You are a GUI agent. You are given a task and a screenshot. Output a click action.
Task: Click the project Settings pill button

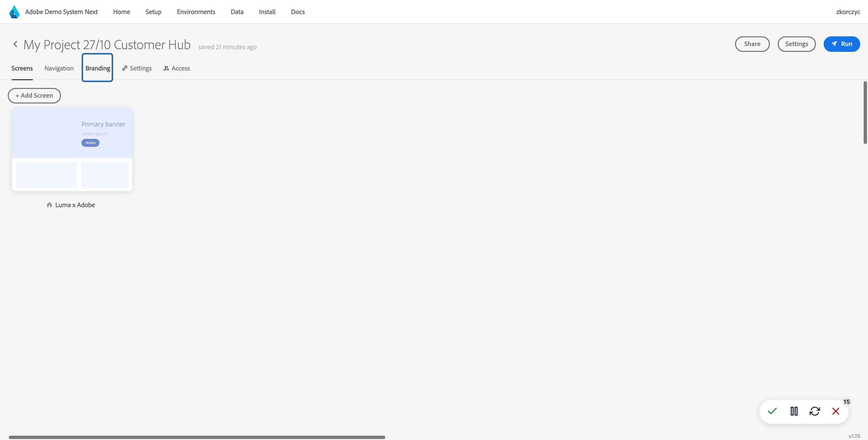pos(797,44)
